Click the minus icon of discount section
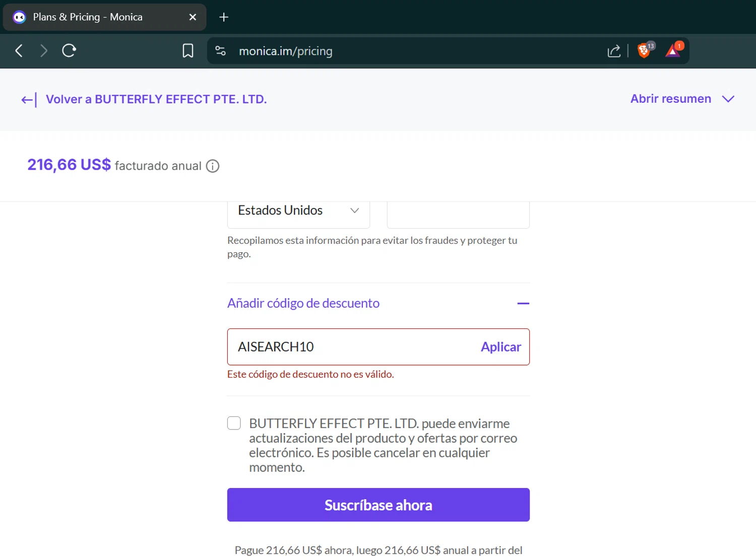The image size is (756, 560). point(523,304)
